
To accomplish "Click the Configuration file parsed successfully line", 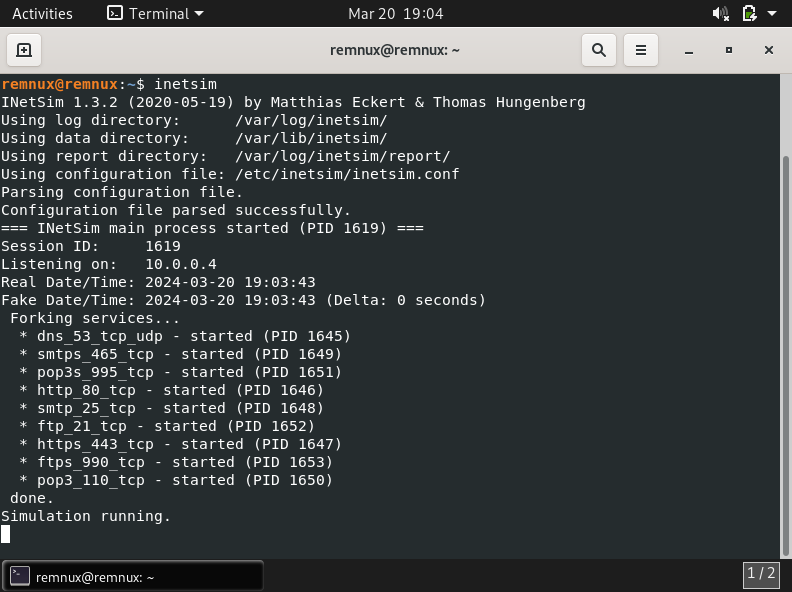I will [x=176, y=210].
